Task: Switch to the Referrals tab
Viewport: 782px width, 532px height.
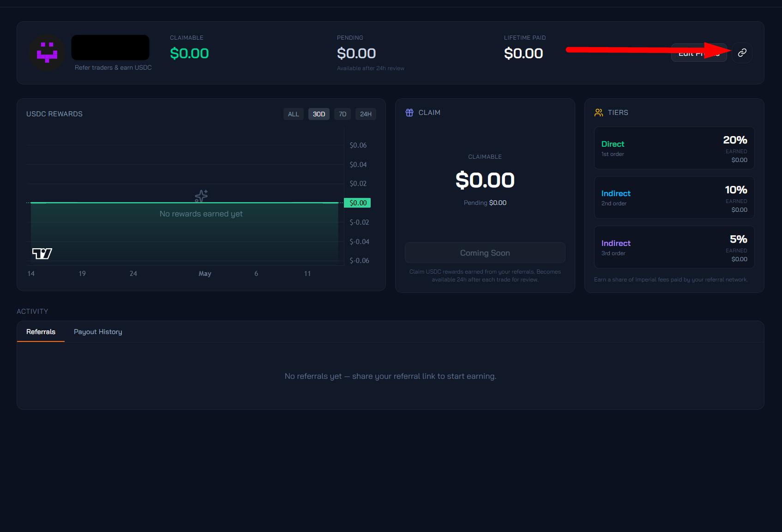Action: (41, 332)
